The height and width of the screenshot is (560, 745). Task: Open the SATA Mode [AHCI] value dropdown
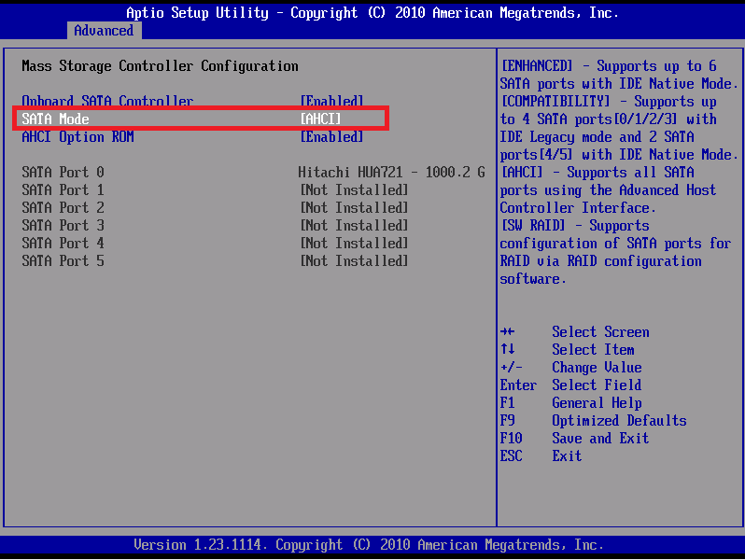(320, 119)
